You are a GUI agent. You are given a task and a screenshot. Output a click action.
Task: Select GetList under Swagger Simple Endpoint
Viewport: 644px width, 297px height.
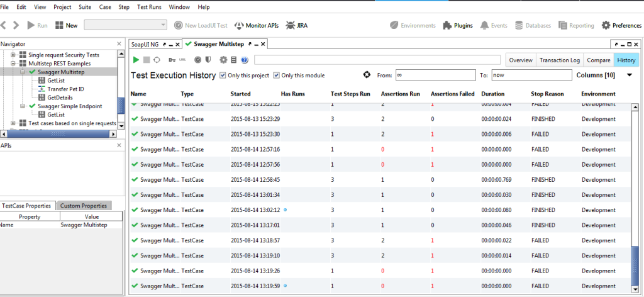click(56, 115)
